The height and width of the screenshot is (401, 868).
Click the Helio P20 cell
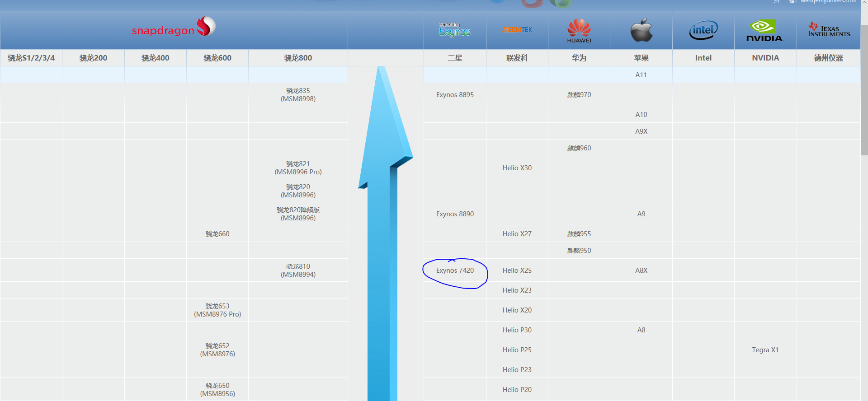coord(517,390)
